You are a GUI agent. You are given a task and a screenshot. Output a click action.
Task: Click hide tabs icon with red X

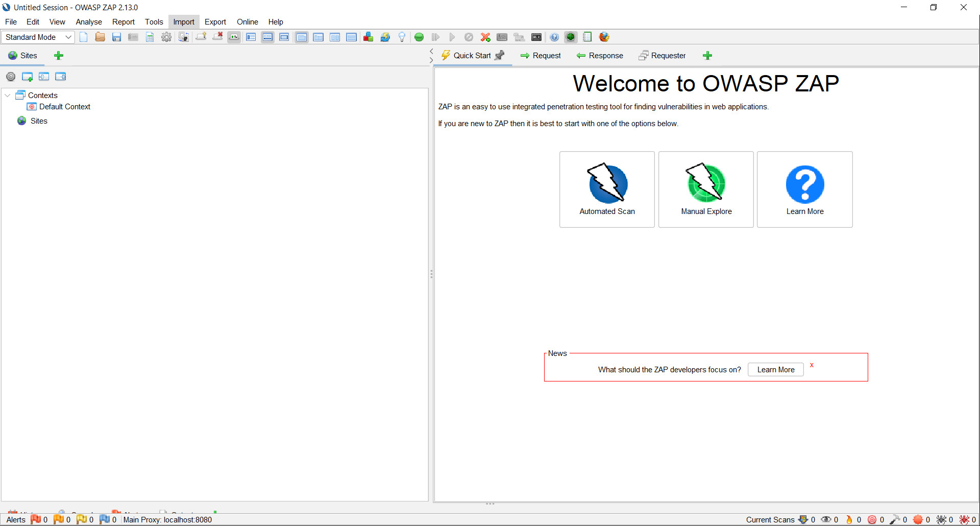217,37
